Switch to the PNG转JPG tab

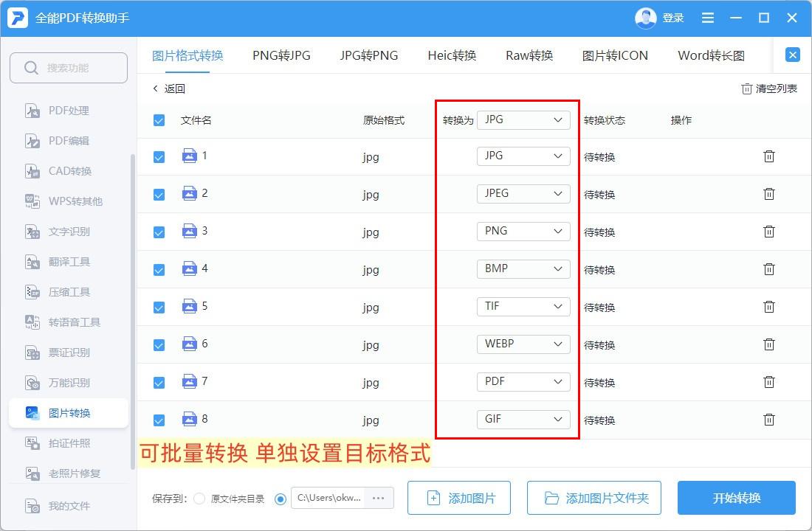click(281, 55)
